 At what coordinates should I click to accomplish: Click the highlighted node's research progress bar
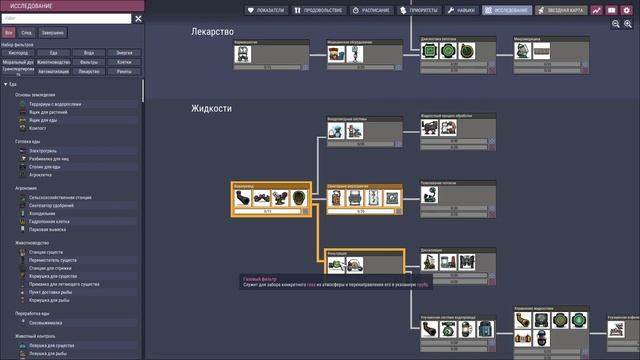(268, 211)
